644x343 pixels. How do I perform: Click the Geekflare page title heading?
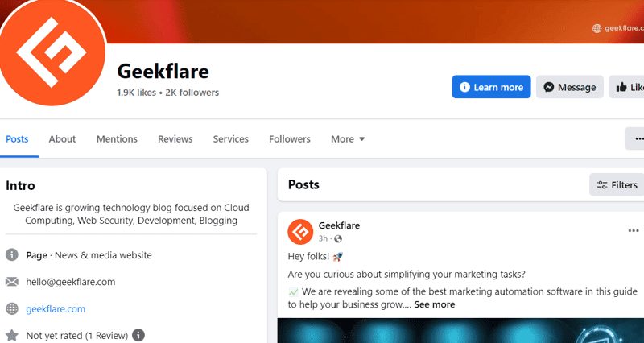[x=163, y=71]
